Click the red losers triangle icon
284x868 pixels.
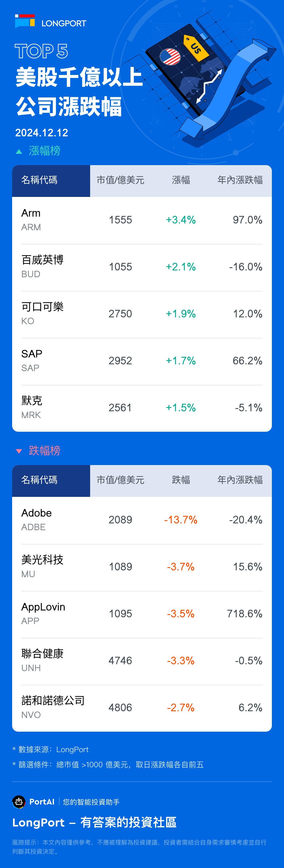[19, 451]
